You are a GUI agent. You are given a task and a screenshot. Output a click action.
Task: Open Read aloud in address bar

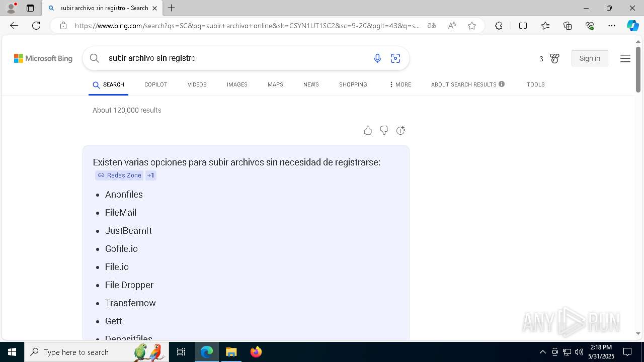pyautogui.click(x=452, y=26)
